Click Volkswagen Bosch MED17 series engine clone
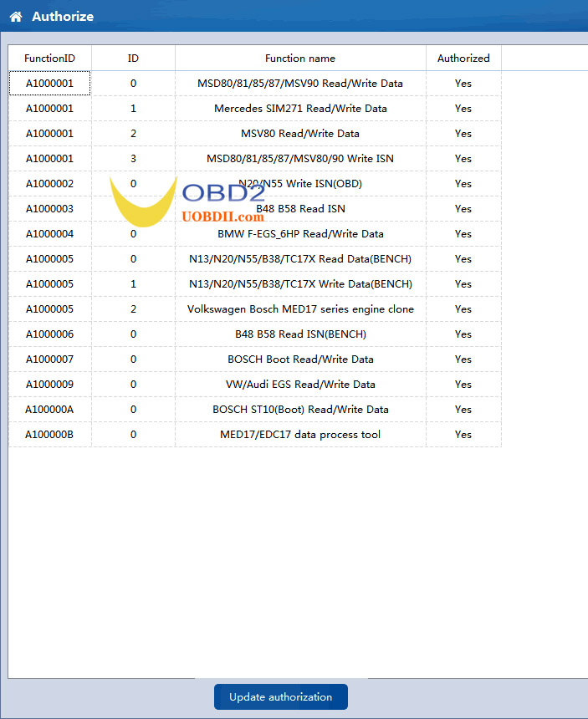 [300, 309]
